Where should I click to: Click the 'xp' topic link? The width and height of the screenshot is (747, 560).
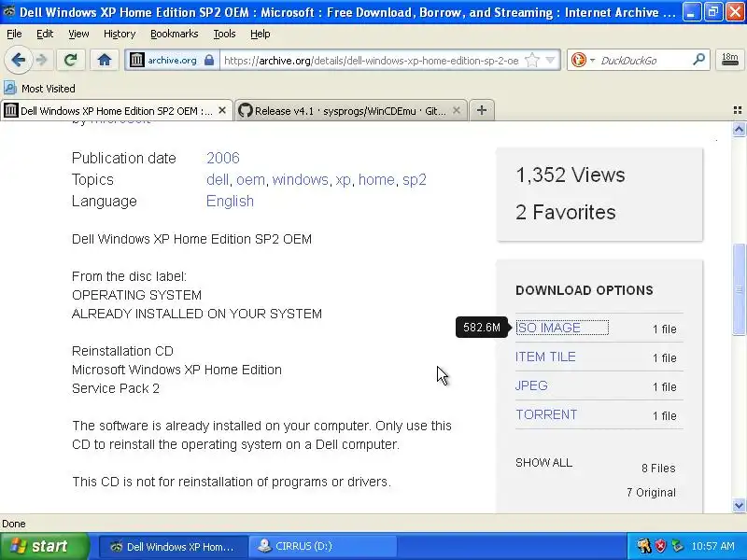click(343, 179)
